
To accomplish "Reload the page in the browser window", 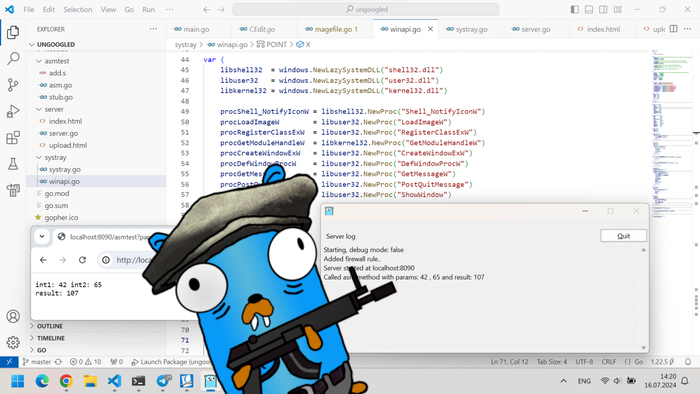I will click(x=82, y=260).
